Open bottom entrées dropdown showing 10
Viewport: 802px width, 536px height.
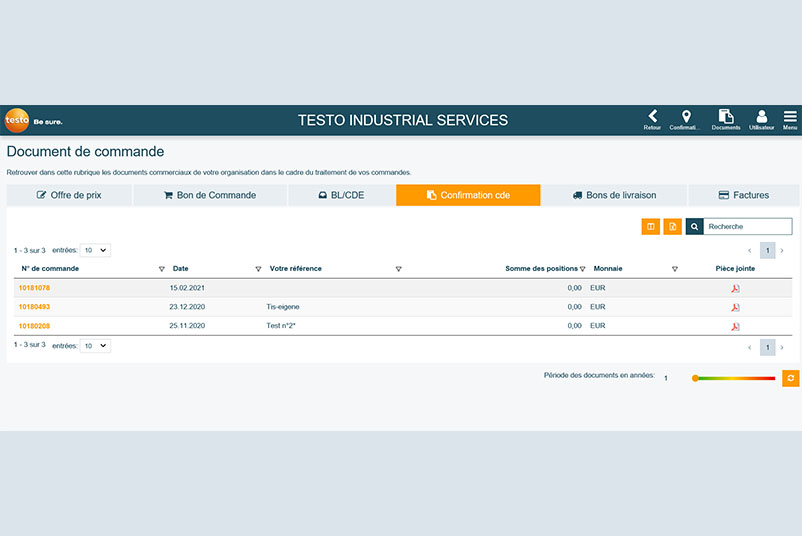click(95, 346)
